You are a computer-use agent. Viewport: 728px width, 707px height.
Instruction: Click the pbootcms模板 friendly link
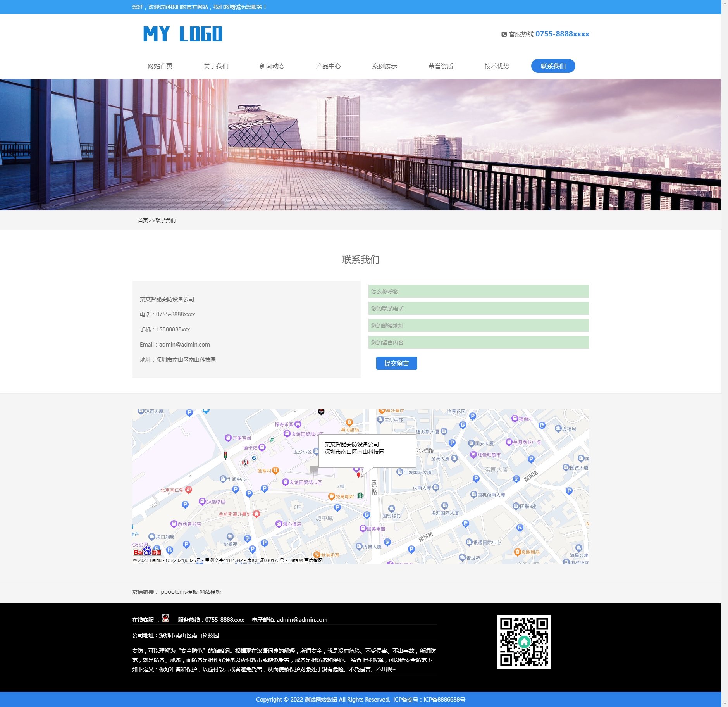coord(179,592)
